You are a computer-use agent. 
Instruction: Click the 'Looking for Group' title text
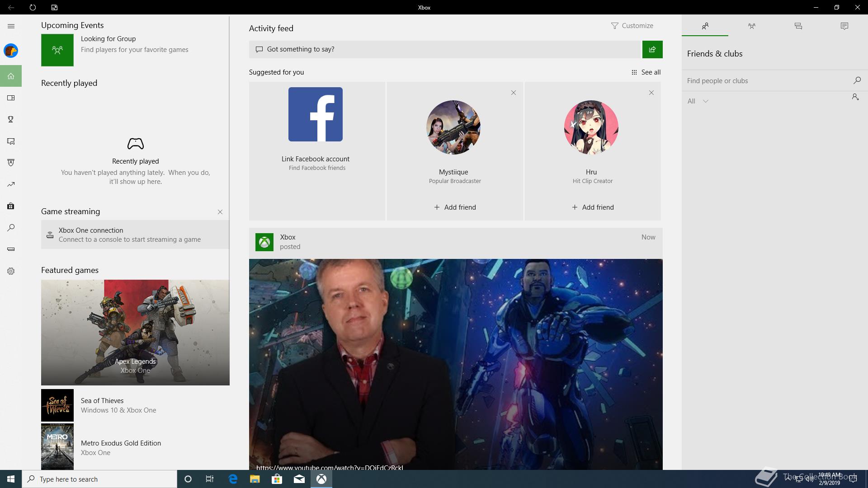click(108, 39)
